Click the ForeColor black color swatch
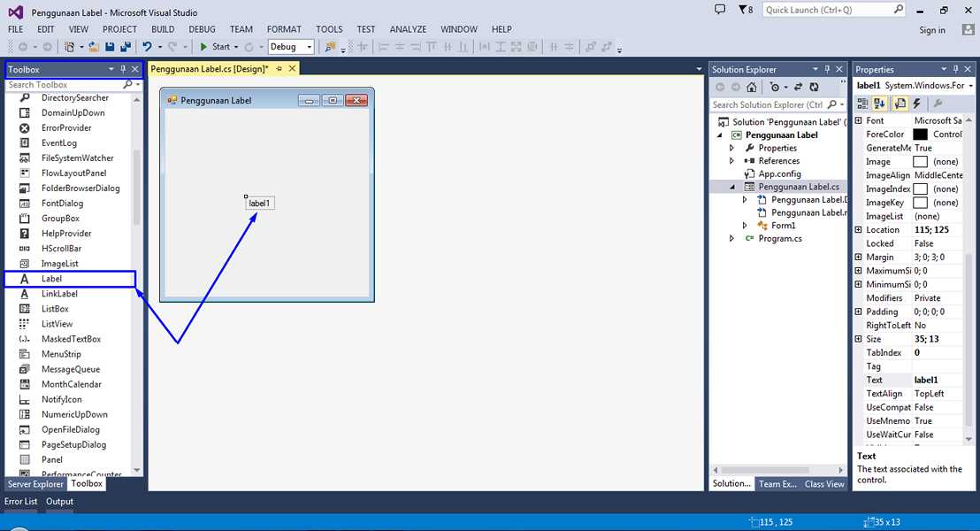 coord(920,135)
